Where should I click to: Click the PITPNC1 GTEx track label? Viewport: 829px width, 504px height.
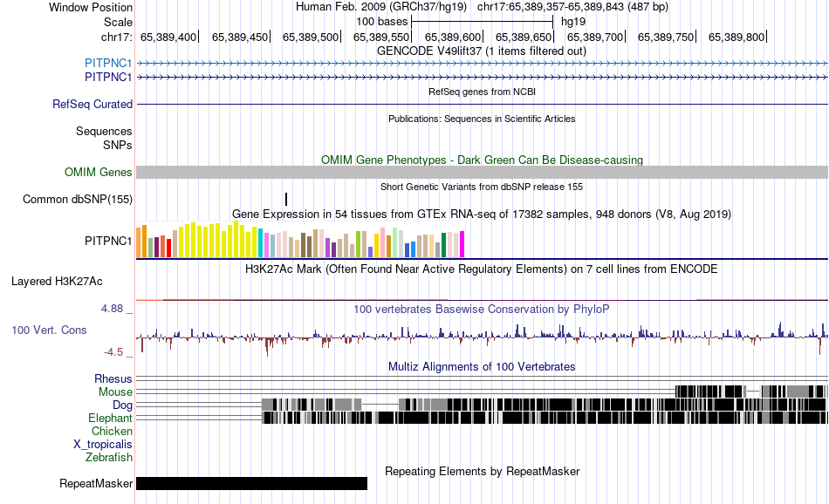108,241
